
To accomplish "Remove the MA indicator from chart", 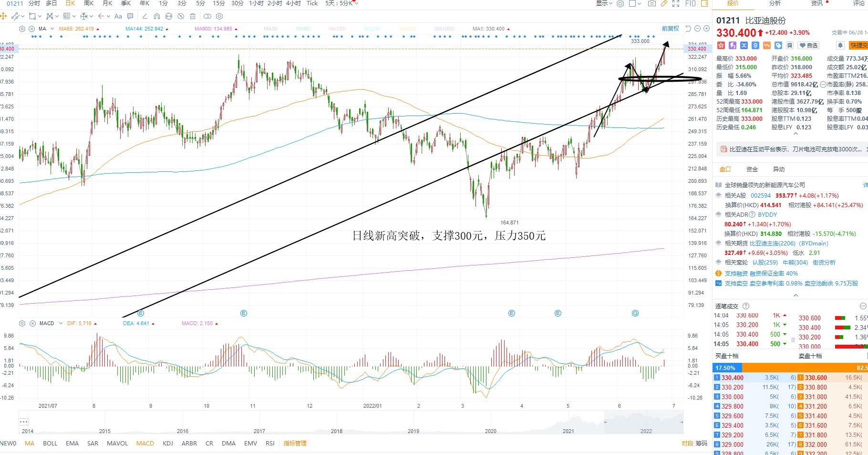I will pos(32,29).
